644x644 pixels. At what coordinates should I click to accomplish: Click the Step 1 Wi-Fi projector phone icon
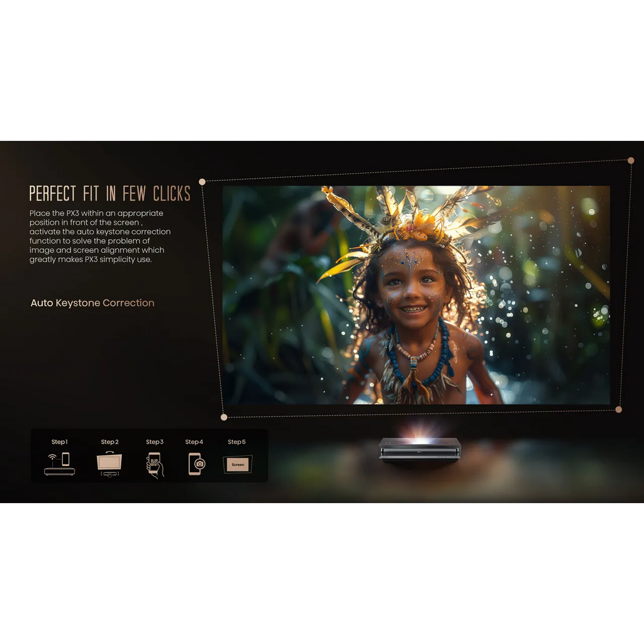point(59,464)
